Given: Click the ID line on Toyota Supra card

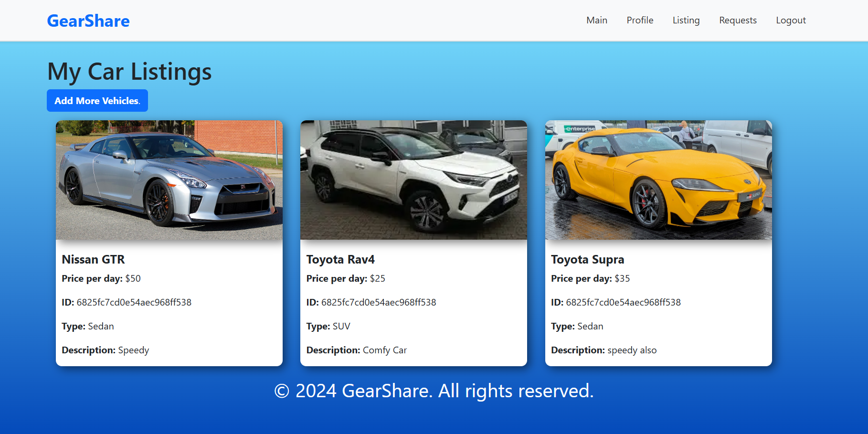Looking at the screenshot, I should click(616, 302).
